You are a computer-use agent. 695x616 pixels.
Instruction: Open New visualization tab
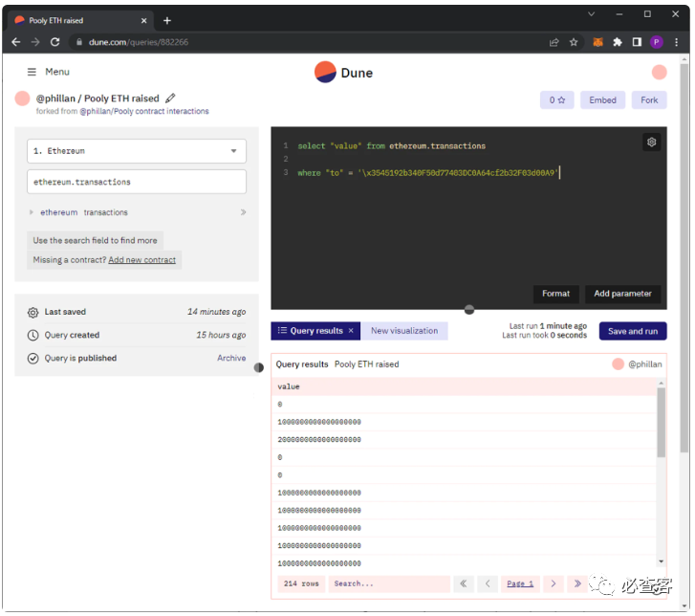(404, 331)
